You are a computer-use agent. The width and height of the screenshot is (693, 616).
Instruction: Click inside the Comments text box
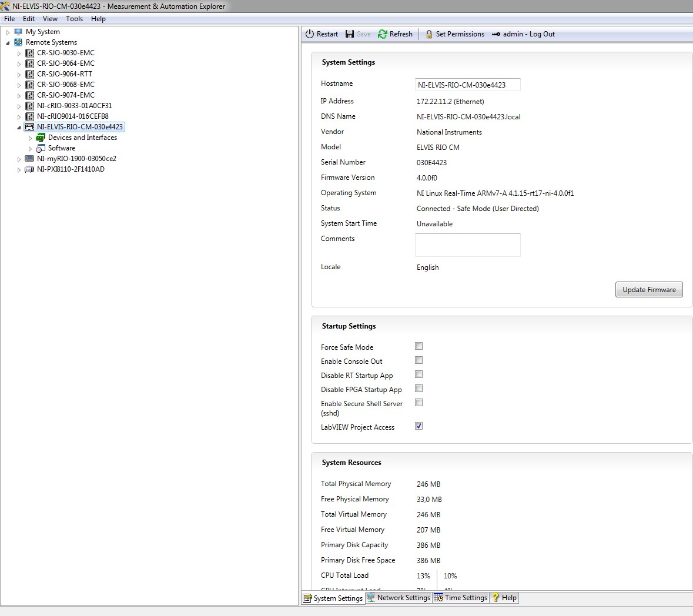click(x=467, y=245)
